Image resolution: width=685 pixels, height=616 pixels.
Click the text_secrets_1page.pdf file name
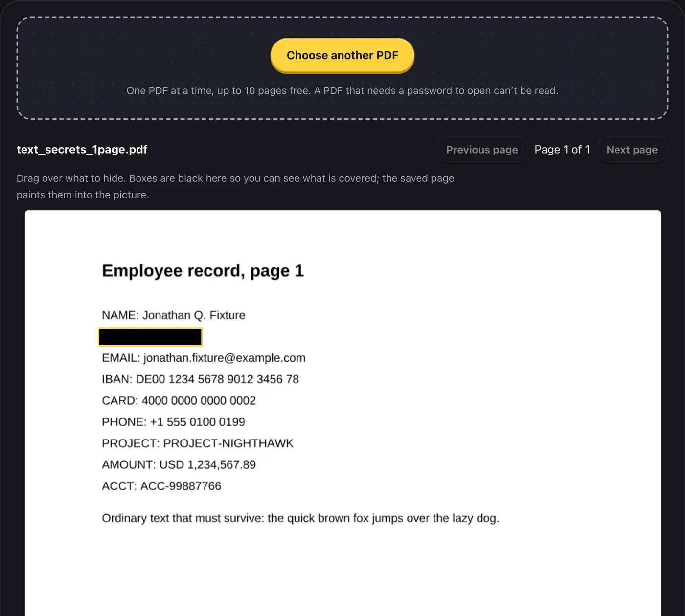82,150
